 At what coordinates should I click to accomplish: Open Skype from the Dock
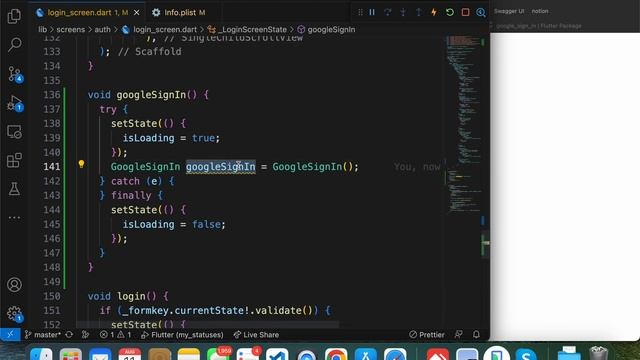[x=526, y=355]
